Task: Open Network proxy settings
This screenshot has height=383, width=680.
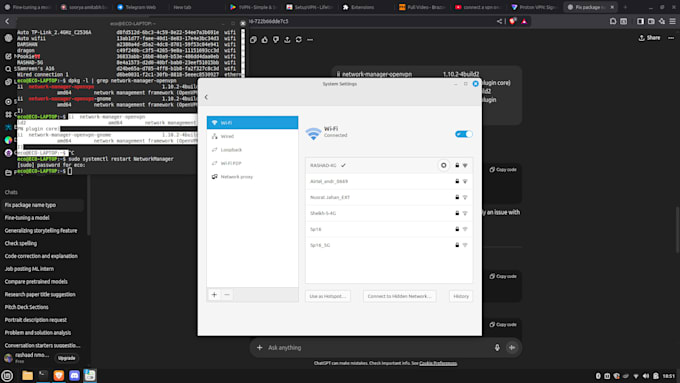Action: point(252,177)
